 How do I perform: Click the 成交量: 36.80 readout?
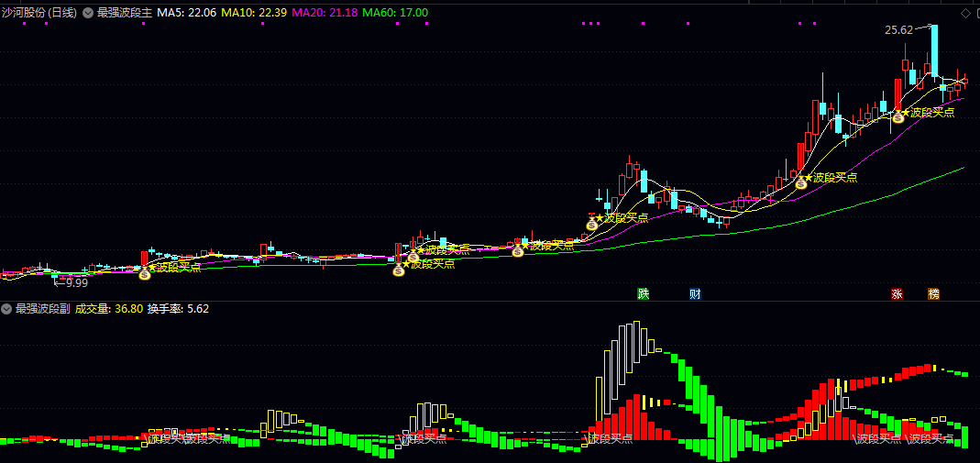click(109, 309)
